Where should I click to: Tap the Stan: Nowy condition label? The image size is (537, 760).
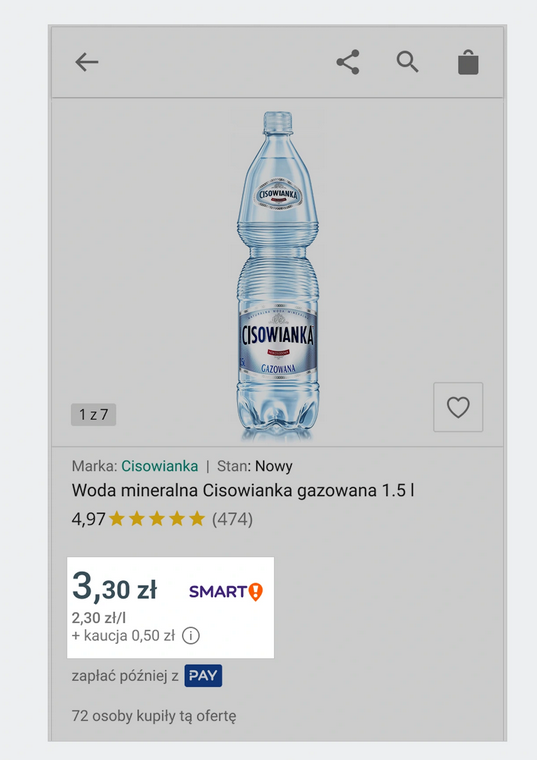(x=255, y=466)
